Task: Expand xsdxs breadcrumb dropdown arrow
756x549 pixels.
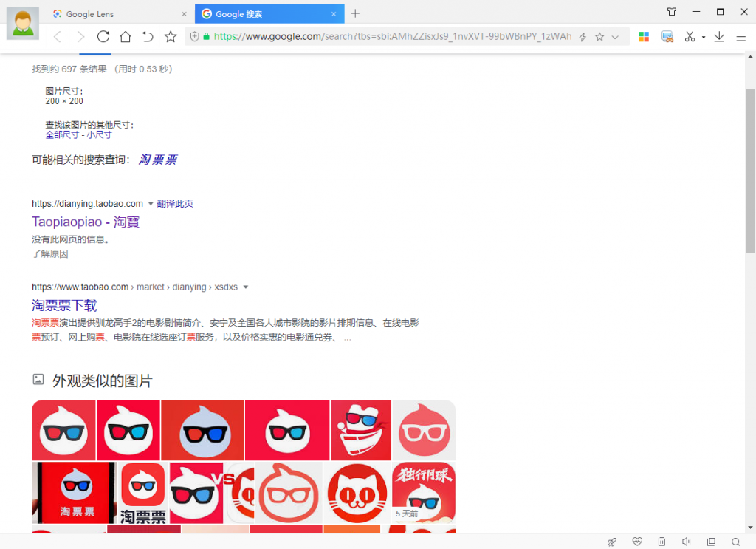Action: pyautogui.click(x=245, y=287)
